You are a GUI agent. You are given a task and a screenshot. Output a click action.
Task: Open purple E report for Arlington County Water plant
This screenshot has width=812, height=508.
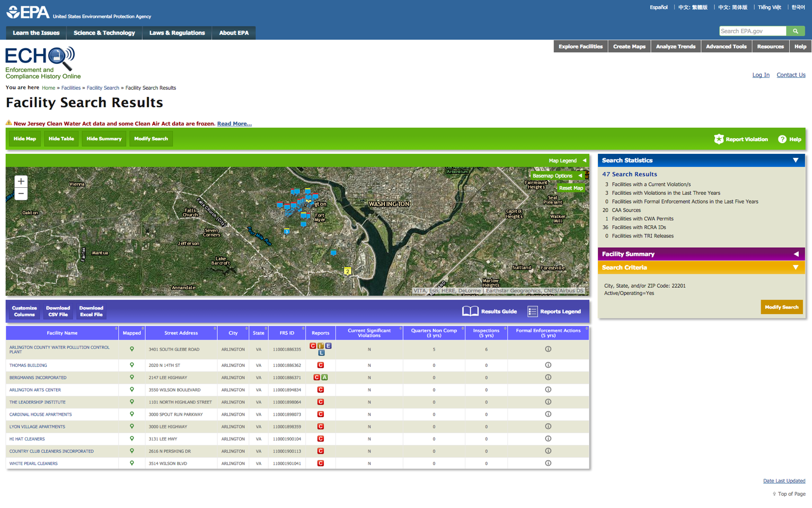pos(328,346)
